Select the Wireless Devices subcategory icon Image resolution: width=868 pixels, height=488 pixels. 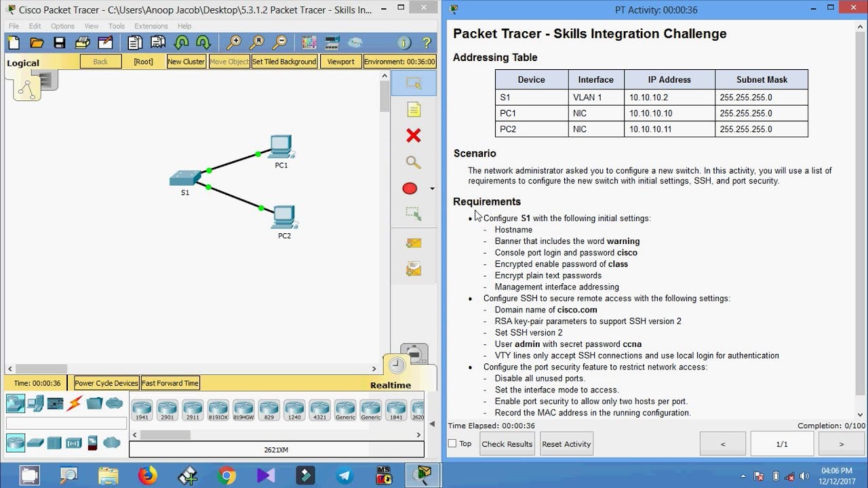pos(73,443)
